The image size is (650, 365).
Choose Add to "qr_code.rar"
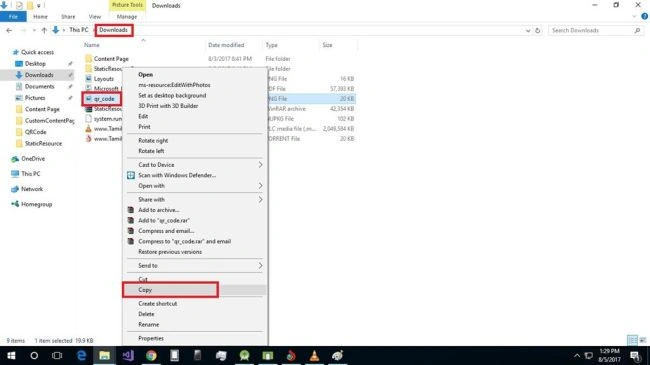click(164, 221)
